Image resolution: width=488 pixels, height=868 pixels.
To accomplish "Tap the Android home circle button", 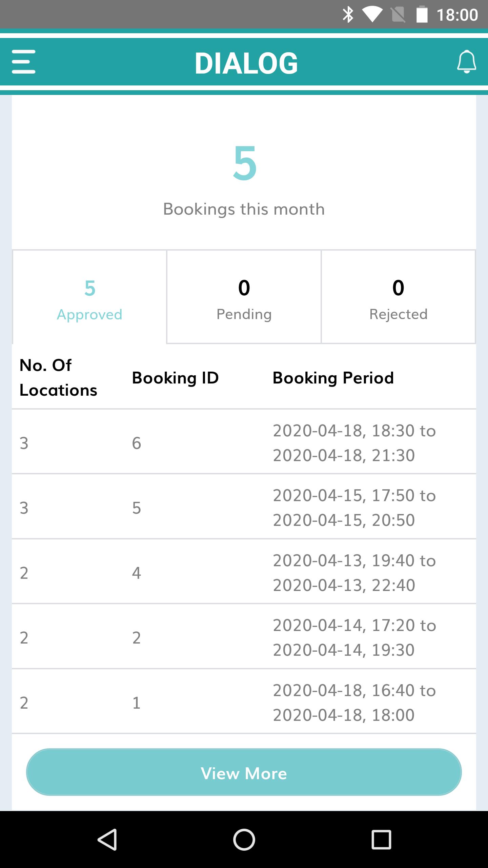I will tap(244, 840).
